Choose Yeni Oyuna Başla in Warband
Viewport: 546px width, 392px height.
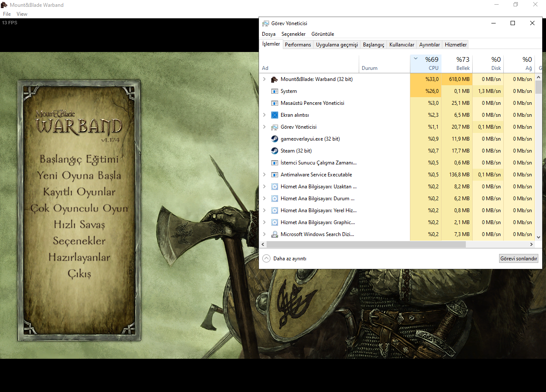[x=79, y=176]
